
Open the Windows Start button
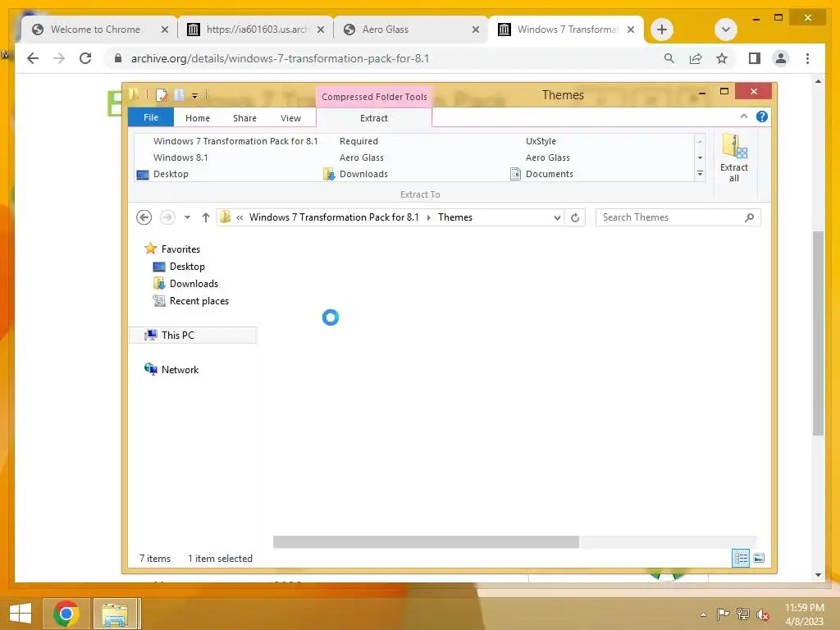(21, 614)
